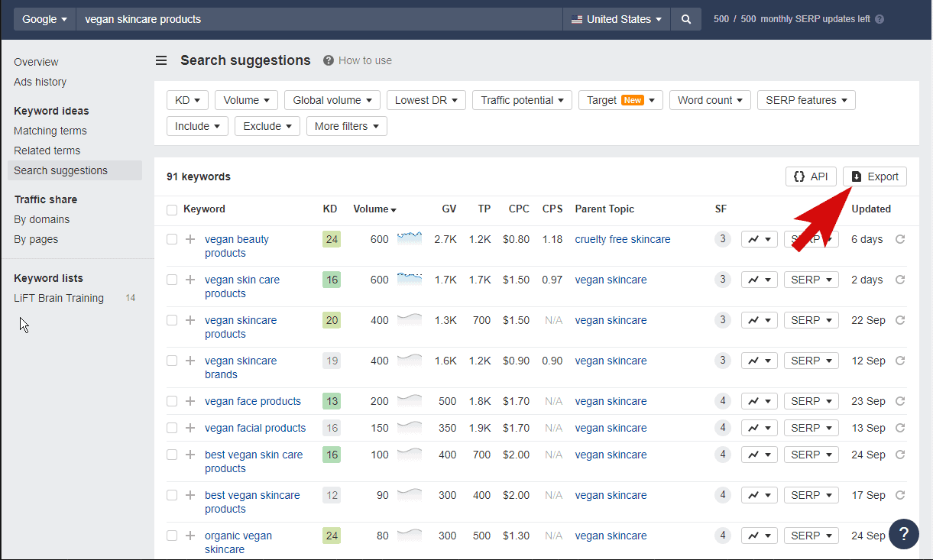Image resolution: width=933 pixels, height=560 pixels.
Task: Click SF badge 4 for 'vegan face products'
Action: click(723, 401)
